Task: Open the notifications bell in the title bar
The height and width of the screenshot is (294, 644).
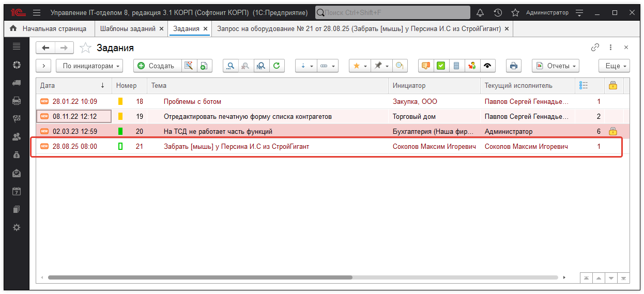Action: click(x=480, y=12)
